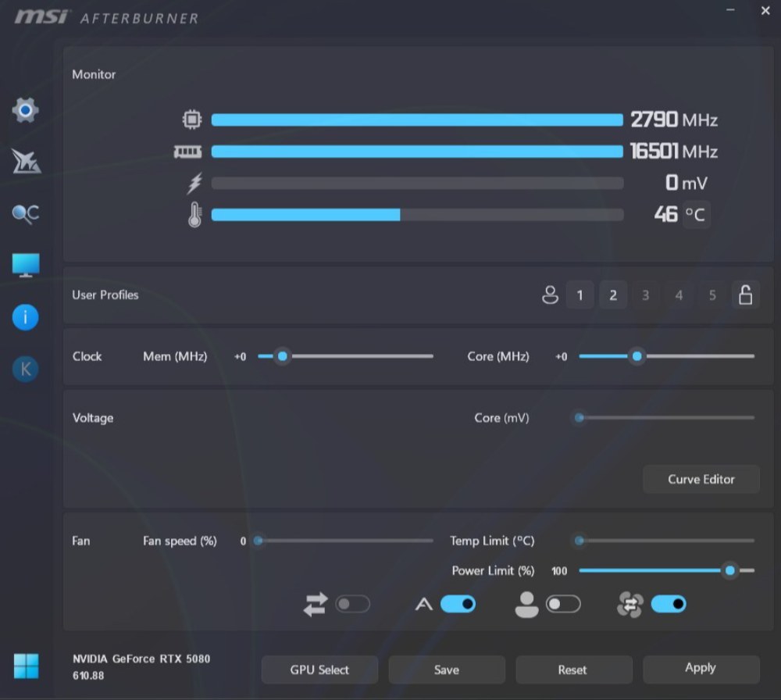Enable the switch beside the person silhouette
Image resolution: width=781 pixels, height=700 pixels.
pyautogui.click(x=563, y=605)
